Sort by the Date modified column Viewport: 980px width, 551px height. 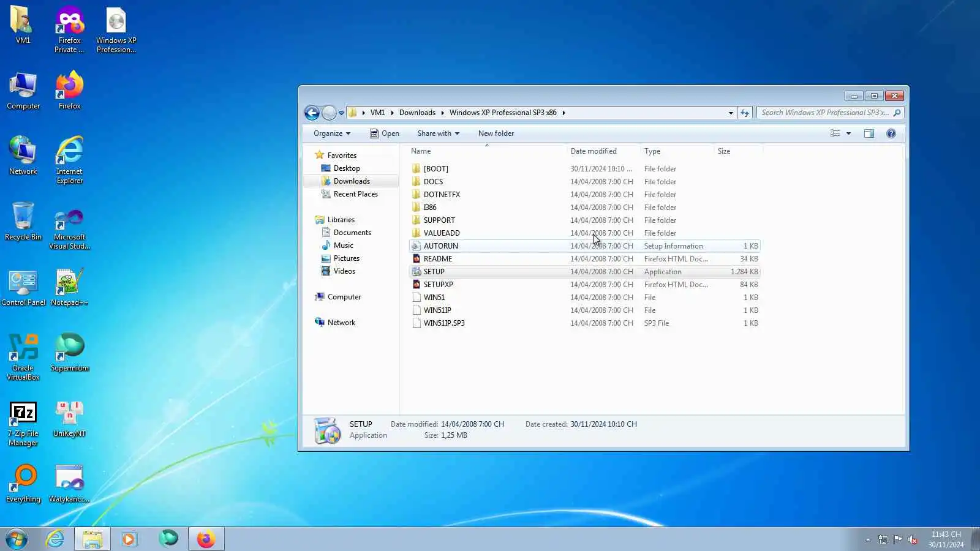603,151
